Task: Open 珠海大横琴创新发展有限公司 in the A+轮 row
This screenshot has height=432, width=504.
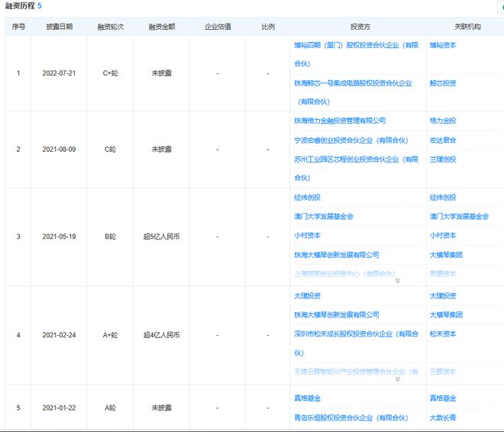Action: (x=337, y=314)
